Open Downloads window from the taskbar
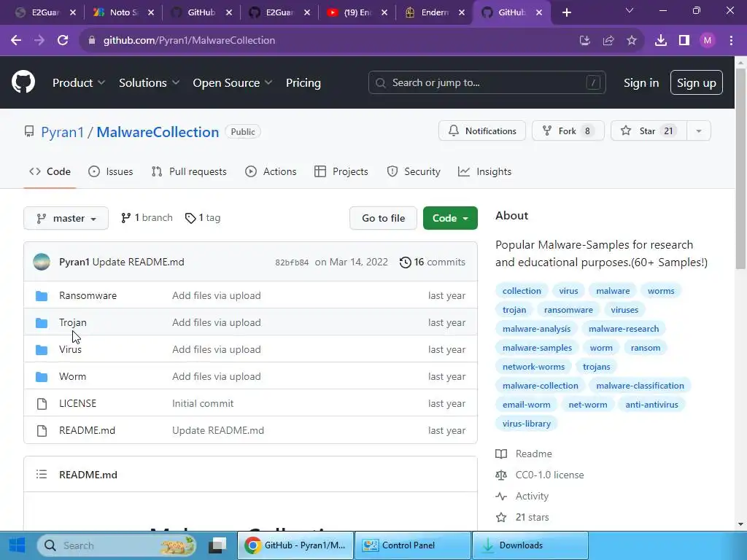 coord(530,545)
